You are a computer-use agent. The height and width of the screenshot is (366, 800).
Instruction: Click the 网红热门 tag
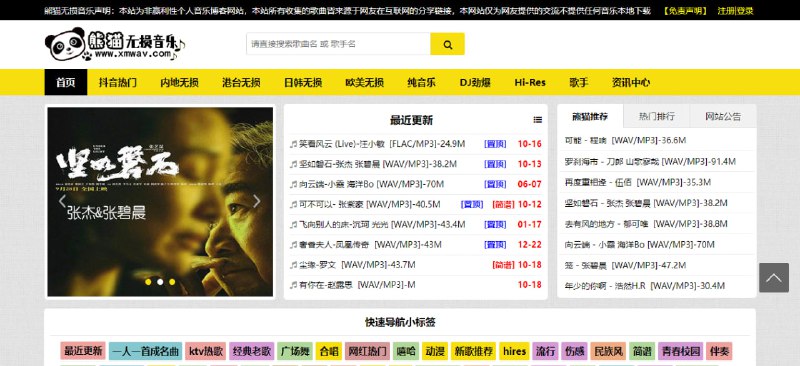pyautogui.click(x=367, y=351)
